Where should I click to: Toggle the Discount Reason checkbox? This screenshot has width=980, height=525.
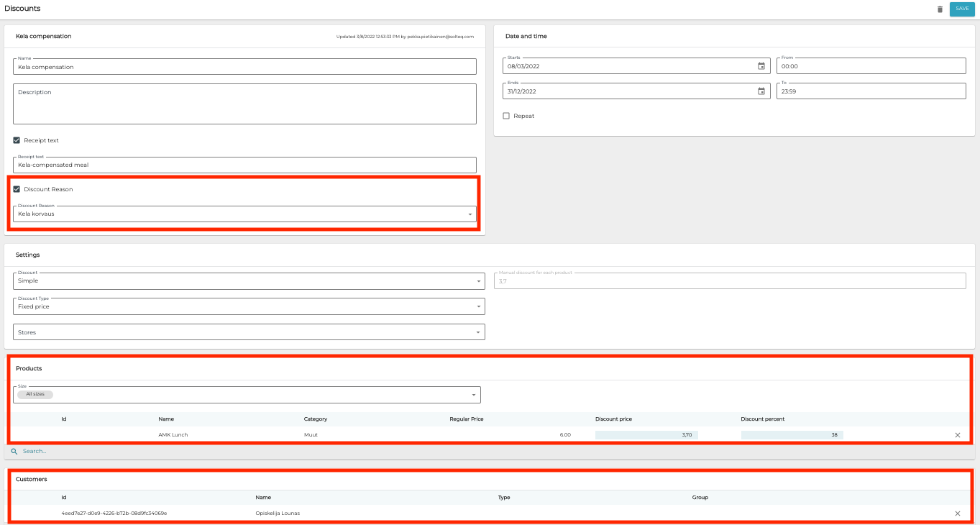coord(17,189)
